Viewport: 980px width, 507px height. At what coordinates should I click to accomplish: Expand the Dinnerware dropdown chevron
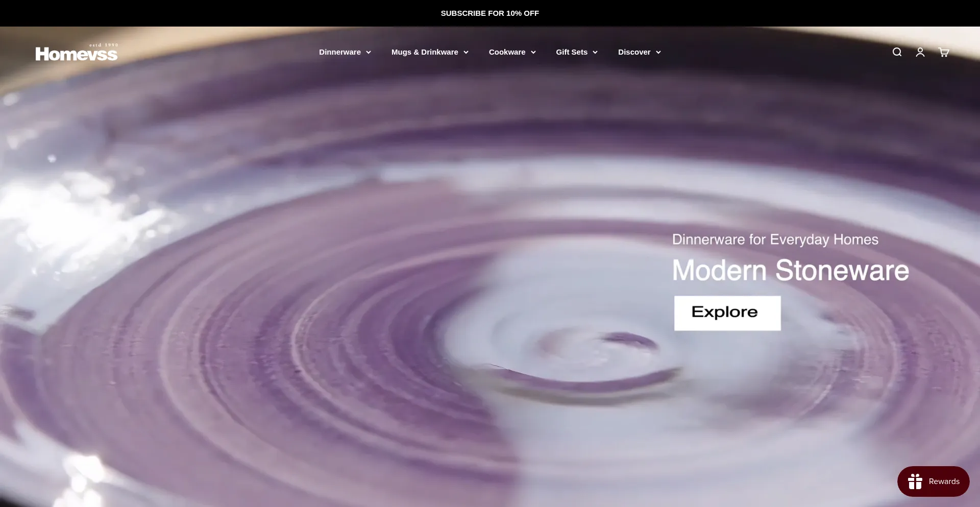coord(369,53)
